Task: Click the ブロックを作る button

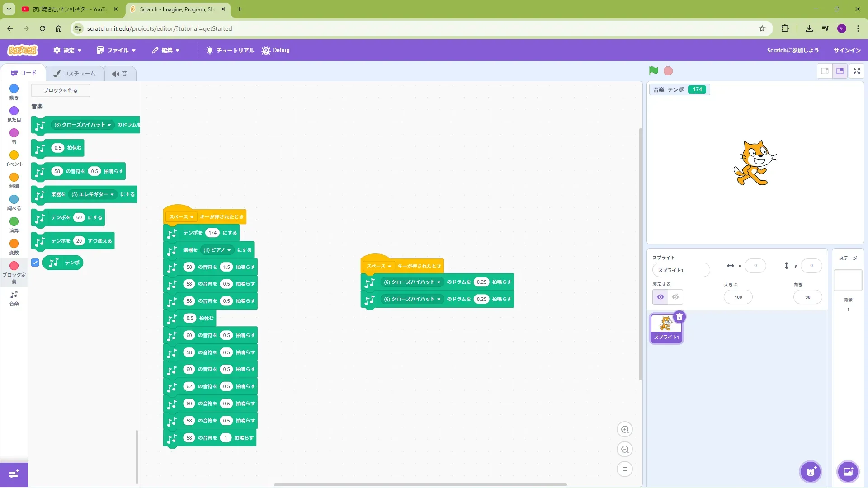Action: tap(61, 90)
